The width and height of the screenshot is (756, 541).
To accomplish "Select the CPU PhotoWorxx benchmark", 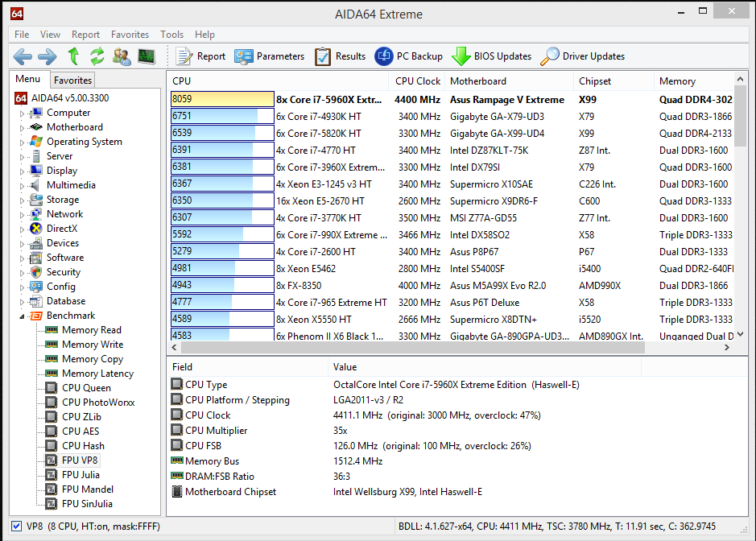I will point(98,403).
